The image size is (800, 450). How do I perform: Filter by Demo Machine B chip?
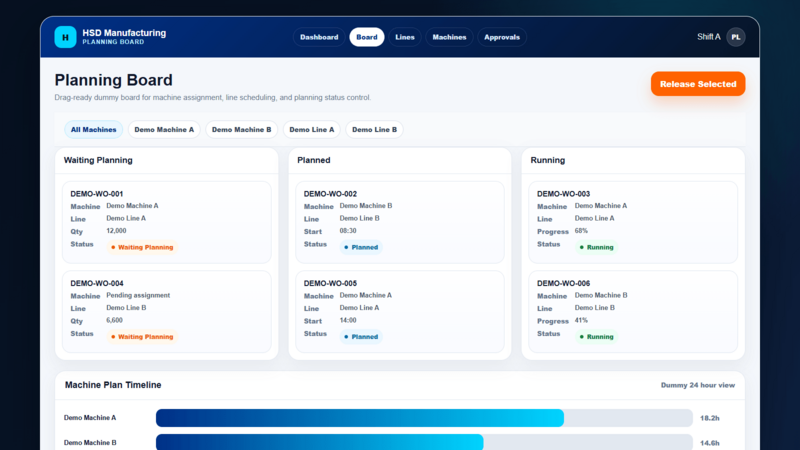coord(241,130)
